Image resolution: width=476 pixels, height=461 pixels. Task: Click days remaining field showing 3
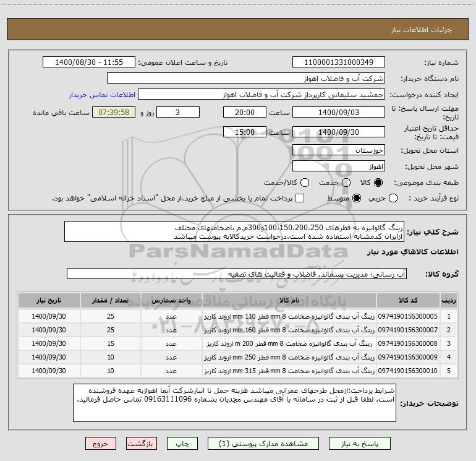pyautogui.click(x=178, y=113)
